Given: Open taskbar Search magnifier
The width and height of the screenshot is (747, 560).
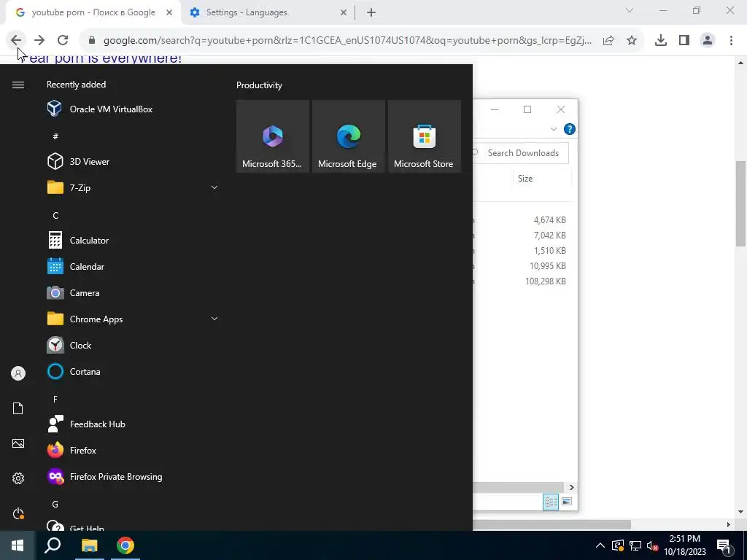Looking at the screenshot, I should pyautogui.click(x=53, y=545).
